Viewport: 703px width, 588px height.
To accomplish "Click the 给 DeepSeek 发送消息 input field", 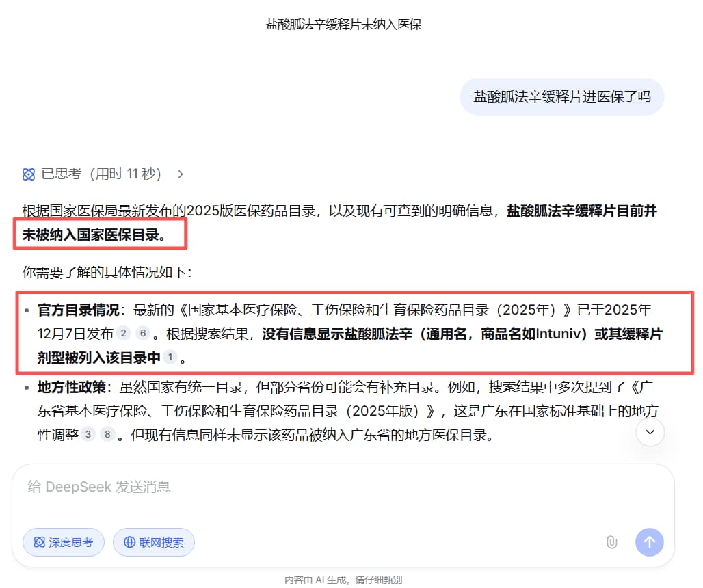I will [205, 487].
